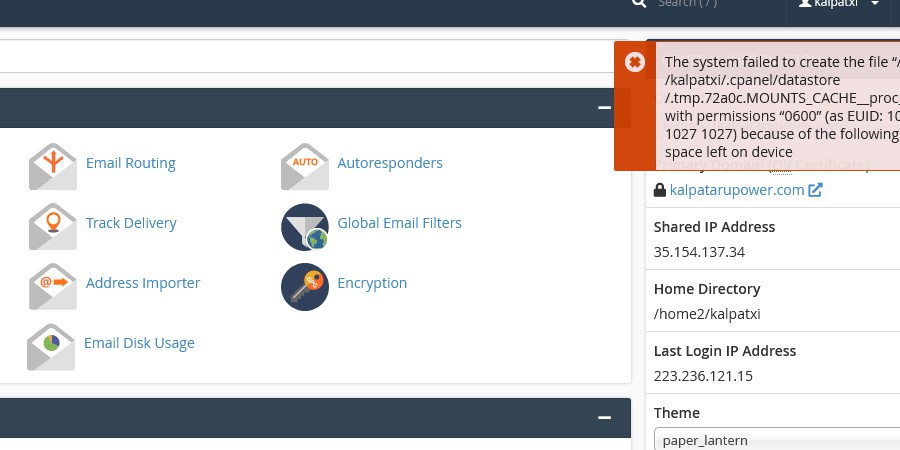Image resolution: width=900 pixels, height=450 pixels.
Task: Click the Email Disk Usage icon
Action: pos(51,346)
